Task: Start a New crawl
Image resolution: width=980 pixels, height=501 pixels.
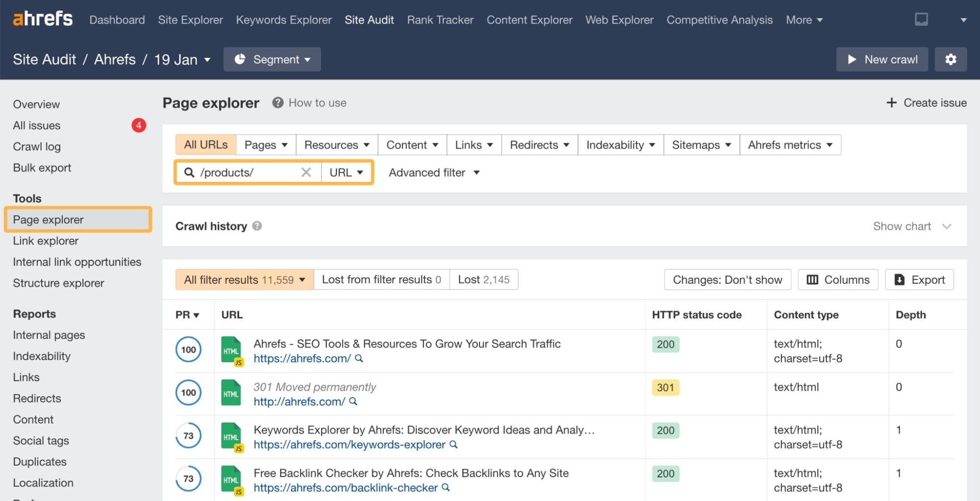Action: 881,59
